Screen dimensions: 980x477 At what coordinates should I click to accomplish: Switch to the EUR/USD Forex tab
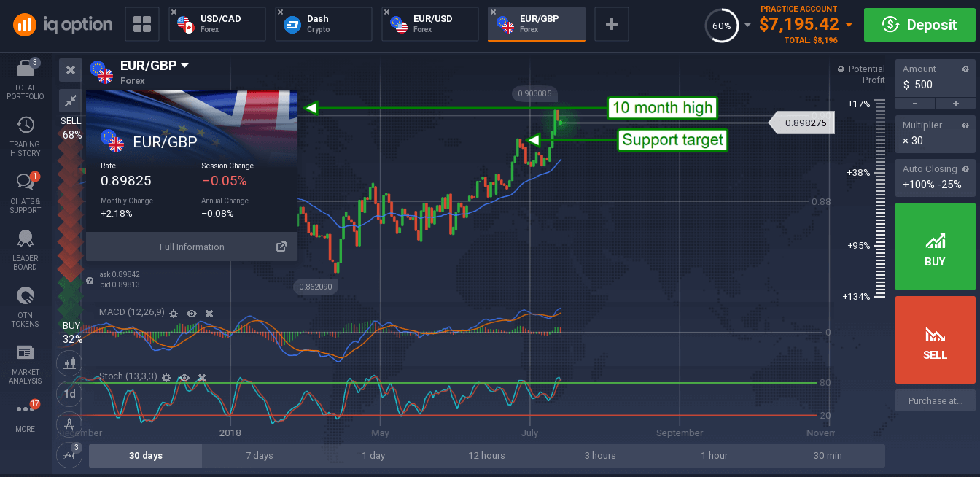coord(430,24)
